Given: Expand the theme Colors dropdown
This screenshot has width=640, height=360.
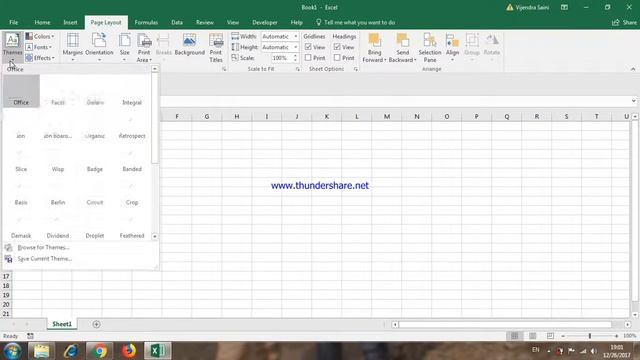Looking at the screenshot, I should [40, 36].
